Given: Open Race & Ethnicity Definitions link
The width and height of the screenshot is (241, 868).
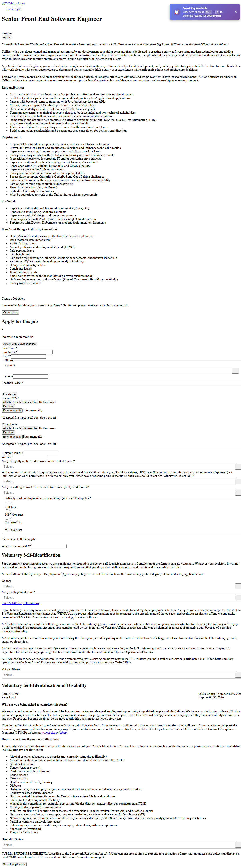Looking at the screenshot, I should tap(20, 603).
